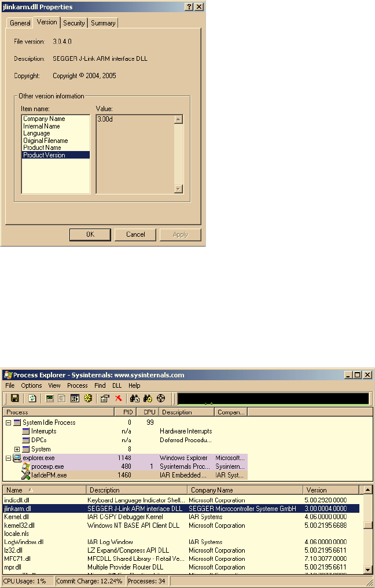Select the indicdll.dll row
The height and width of the screenshot is (588, 375).
[181, 500]
